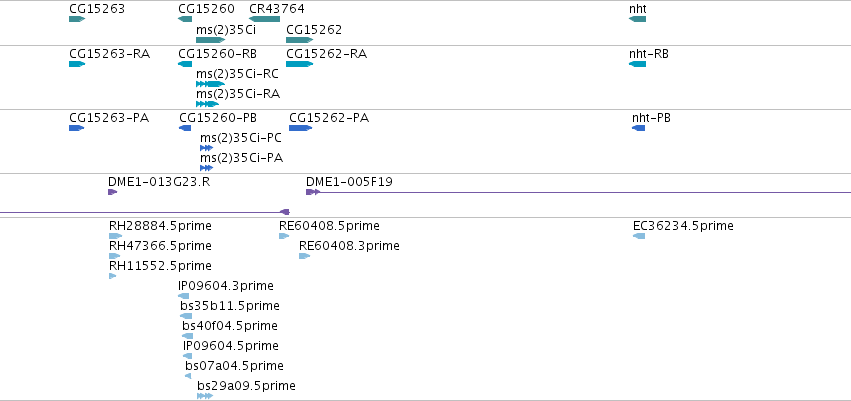Click the IP09604.3prime EST arrow
The height and width of the screenshot is (401, 851).
click(x=183, y=296)
